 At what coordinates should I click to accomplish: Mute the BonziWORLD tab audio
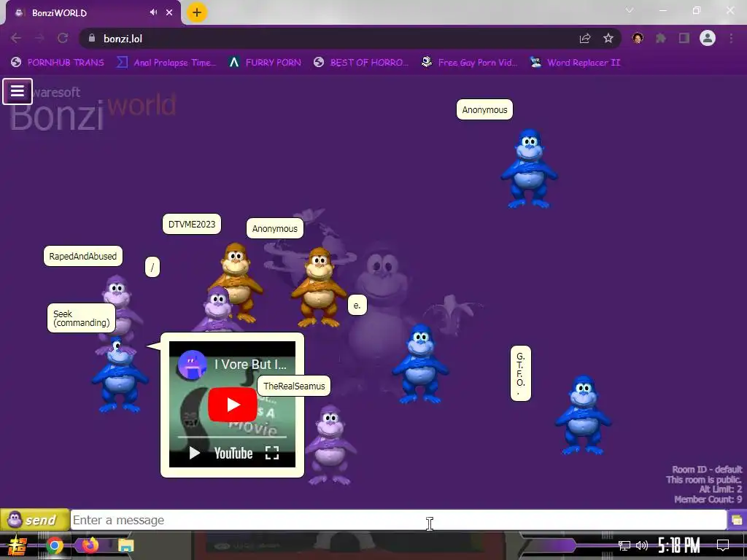tap(153, 12)
